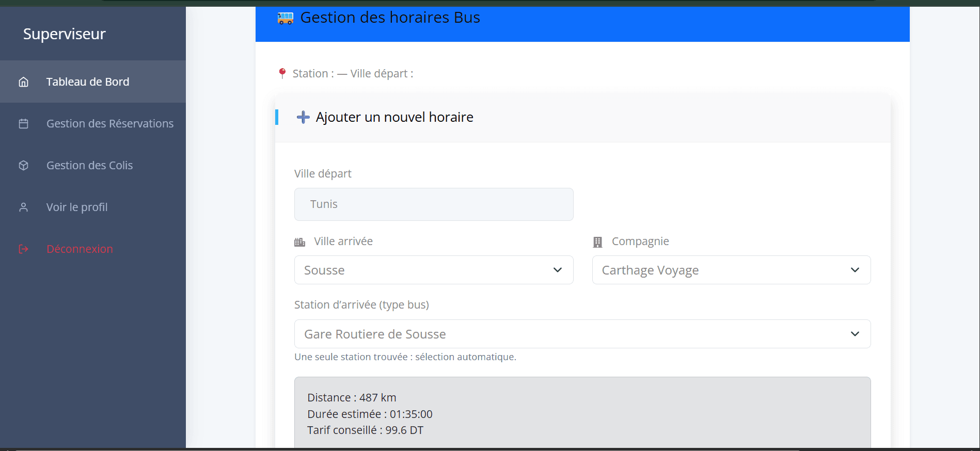
Task: Click the red pin icon beside Station
Action: [282, 73]
